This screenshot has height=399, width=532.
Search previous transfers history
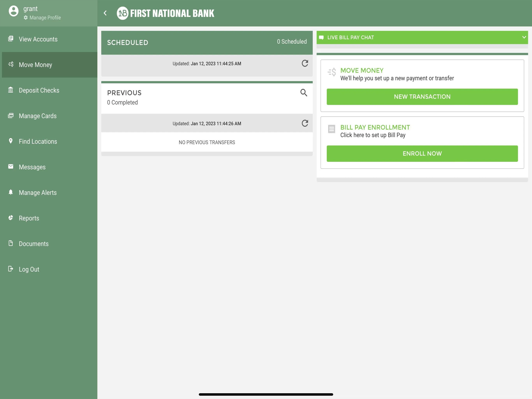coord(304,93)
